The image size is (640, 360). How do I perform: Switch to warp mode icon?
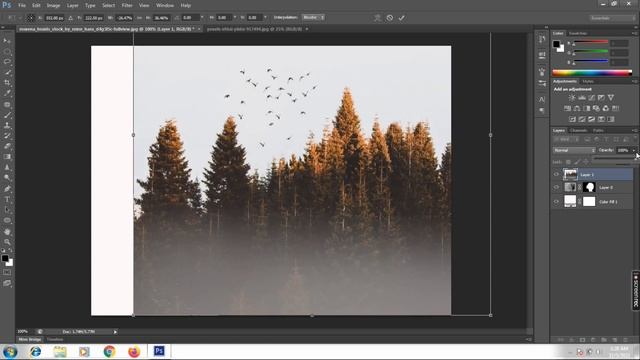click(x=378, y=18)
